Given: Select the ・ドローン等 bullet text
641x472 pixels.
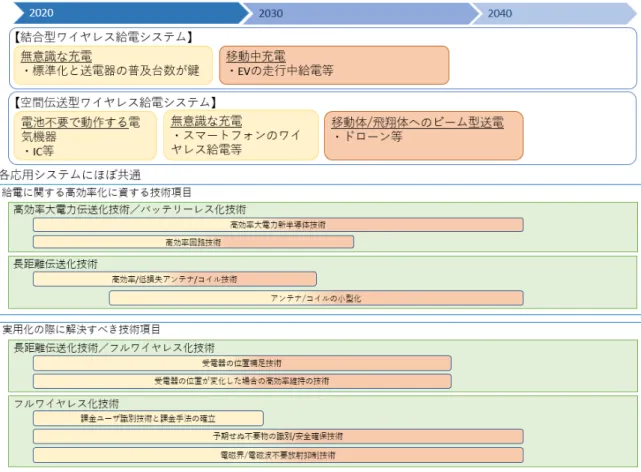Looking at the screenshot, I should point(368,136).
